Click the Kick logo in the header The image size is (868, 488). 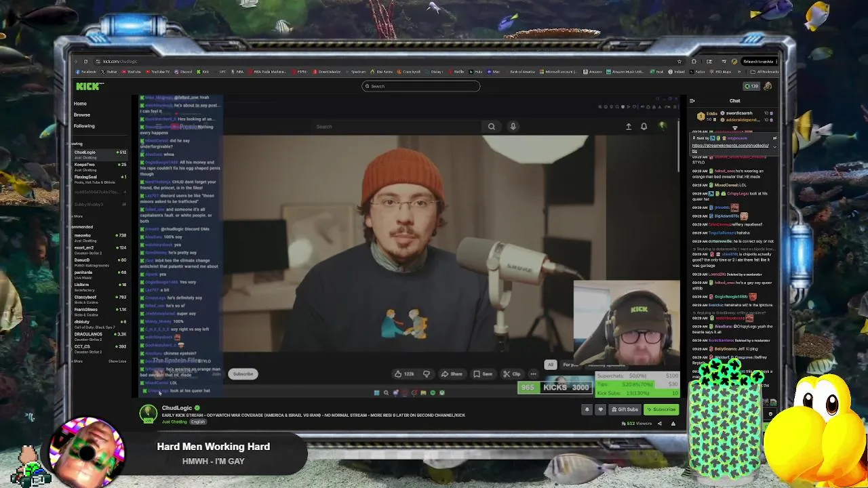(x=89, y=86)
